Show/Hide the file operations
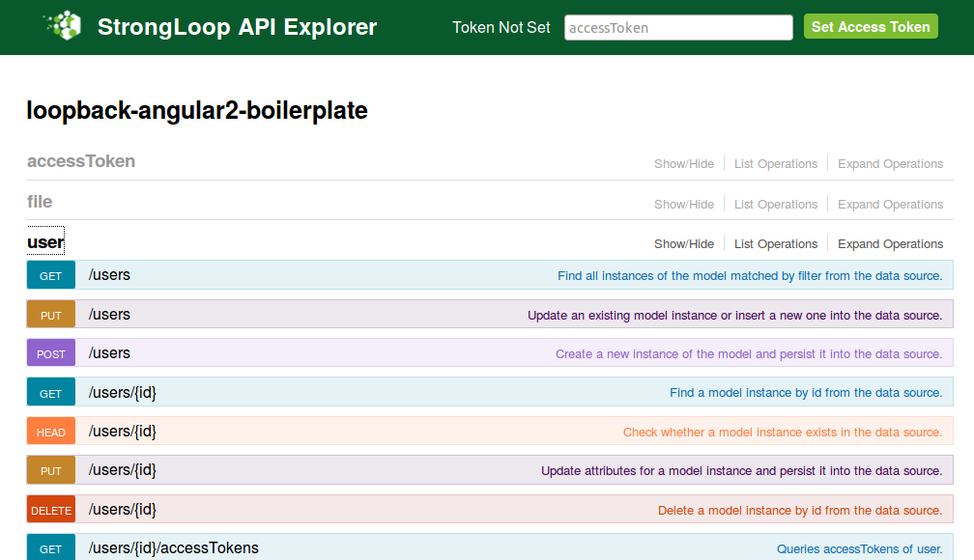The image size is (974, 560). [684, 205]
